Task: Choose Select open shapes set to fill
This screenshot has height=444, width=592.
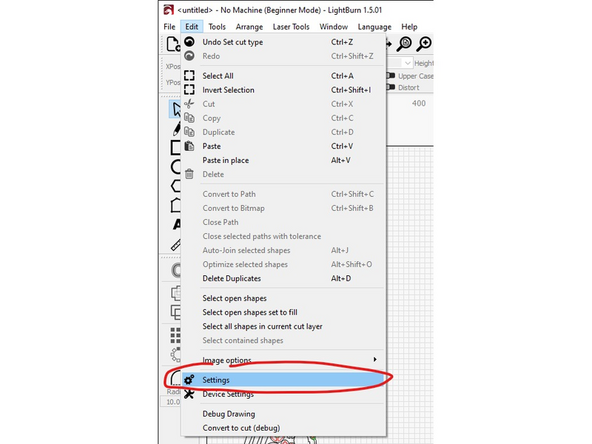Action: tap(283, 312)
